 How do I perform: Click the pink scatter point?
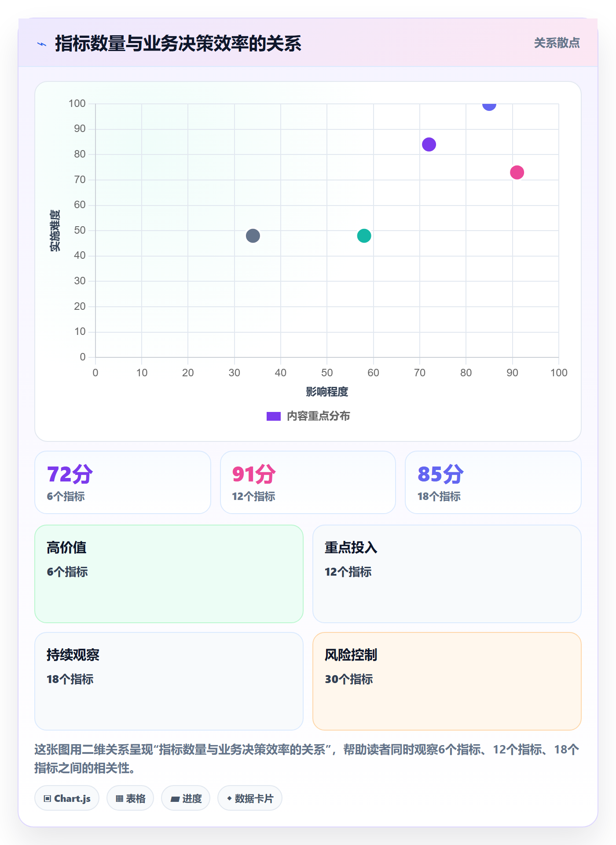coord(517,173)
